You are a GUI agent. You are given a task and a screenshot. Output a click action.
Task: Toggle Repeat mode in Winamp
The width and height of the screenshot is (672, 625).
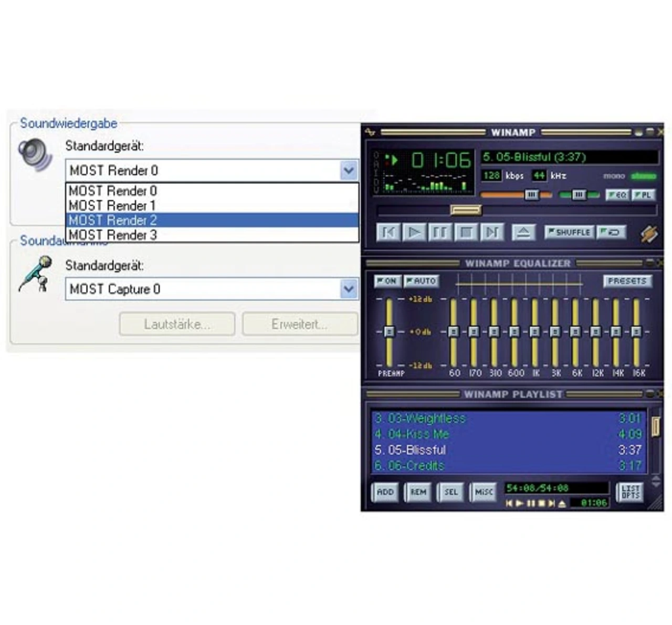pyautogui.click(x=611, y=232)
